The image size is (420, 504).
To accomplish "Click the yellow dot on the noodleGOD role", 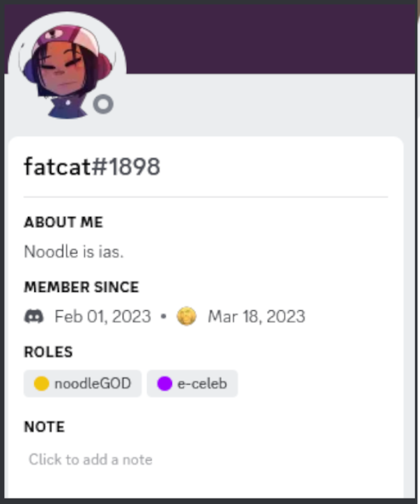I will coord(41,383).
